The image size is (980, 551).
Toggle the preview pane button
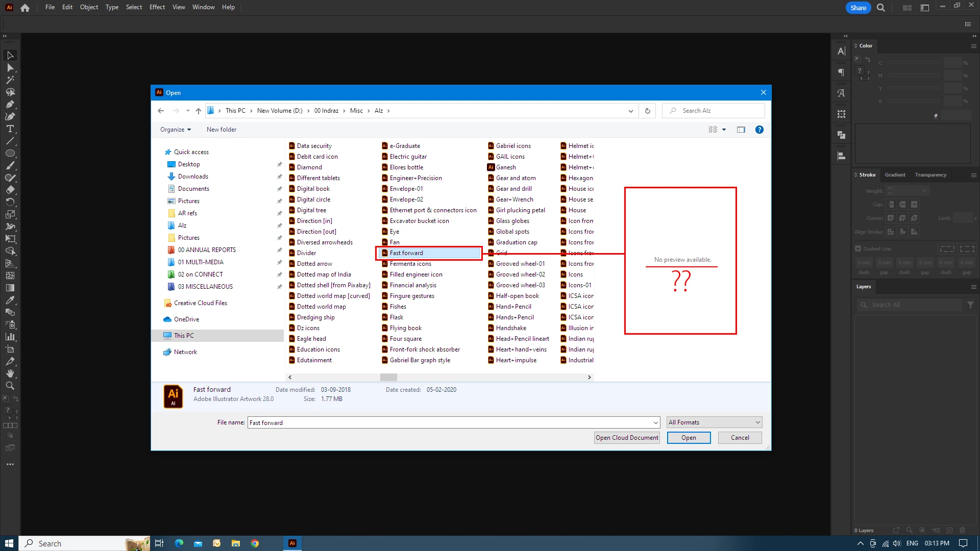[741, 130]
